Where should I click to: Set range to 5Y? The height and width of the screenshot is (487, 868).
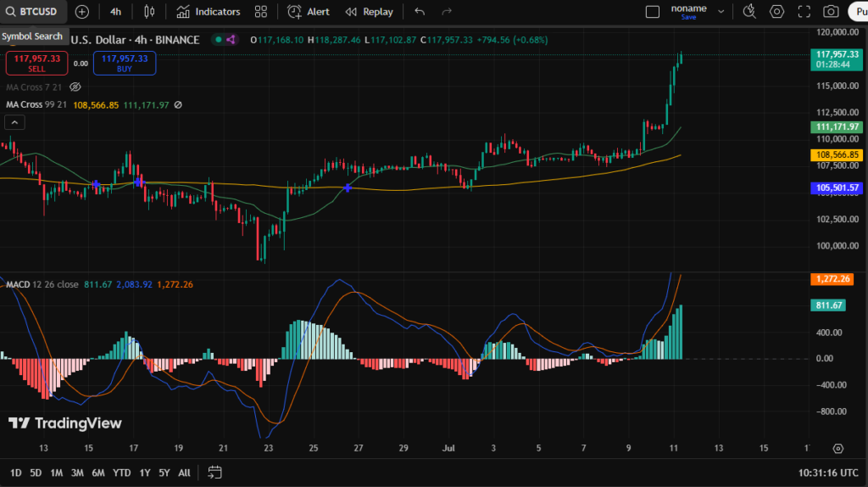(164, 473)
